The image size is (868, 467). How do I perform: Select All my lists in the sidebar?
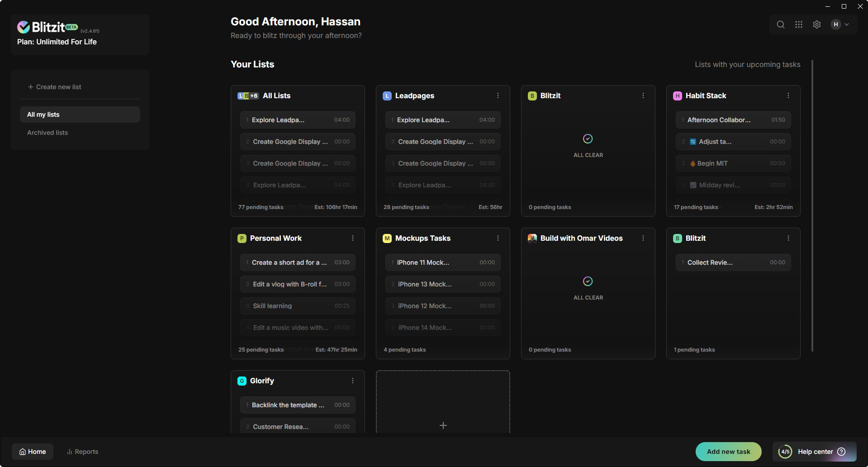point(43,114)
